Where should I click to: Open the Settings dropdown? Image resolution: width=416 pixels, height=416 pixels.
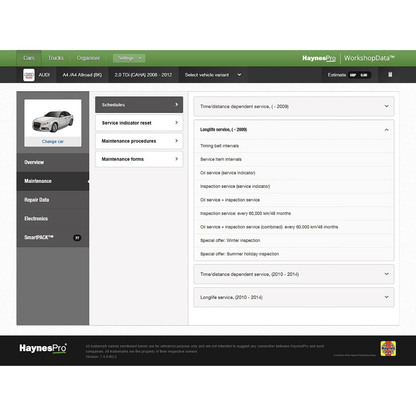[x=129, y=58]
